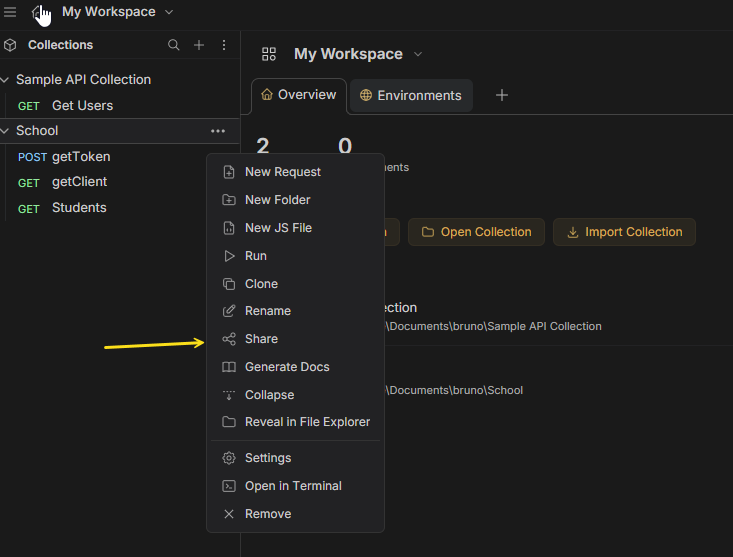Click the Open Collection button
The width and height of the screenshot is (733, 557).
point(476,232)
